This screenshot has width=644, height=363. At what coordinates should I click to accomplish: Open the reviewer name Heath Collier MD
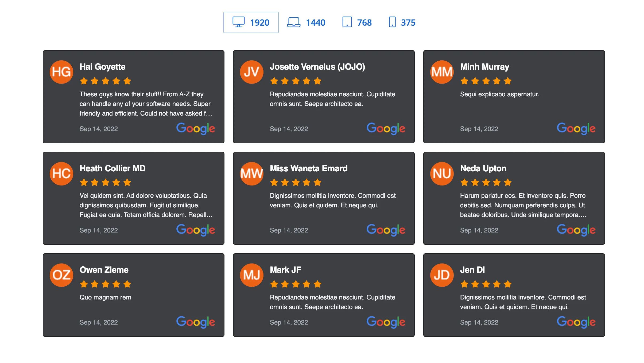tap(112, 168)
